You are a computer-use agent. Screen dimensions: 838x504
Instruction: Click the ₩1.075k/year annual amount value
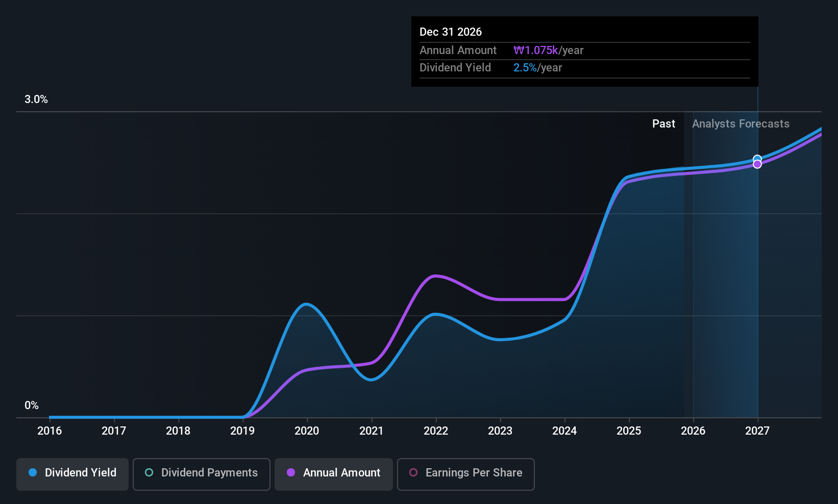(x=548, y=51)
